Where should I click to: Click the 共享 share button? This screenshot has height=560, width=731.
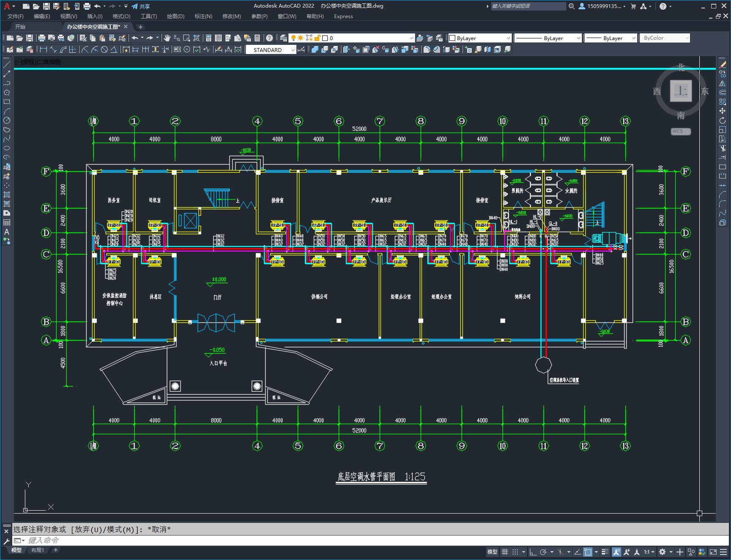(141, 6)
